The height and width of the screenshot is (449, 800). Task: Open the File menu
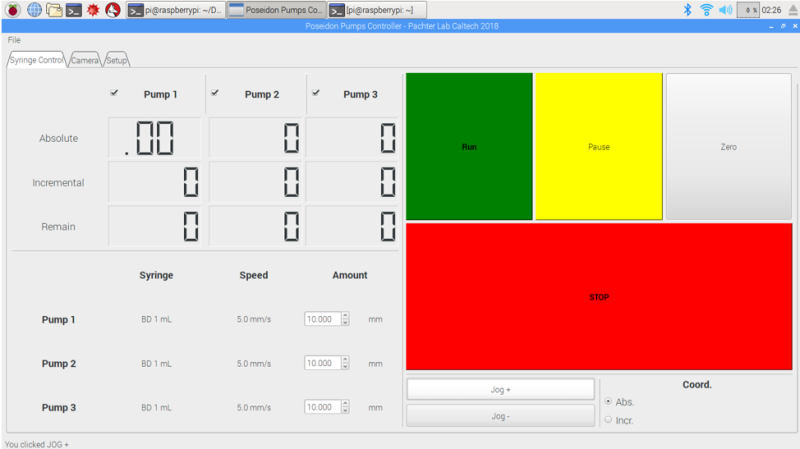(14, 40)
